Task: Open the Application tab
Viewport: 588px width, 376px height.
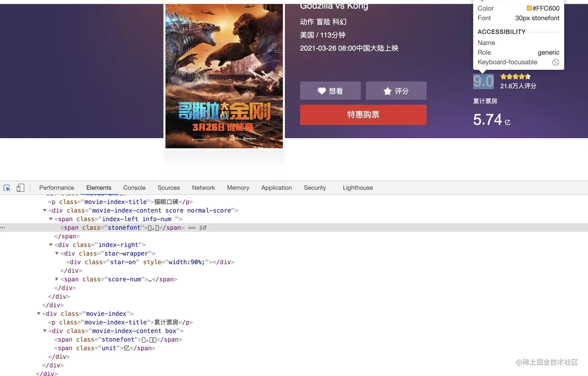Action: pos(276,188)
